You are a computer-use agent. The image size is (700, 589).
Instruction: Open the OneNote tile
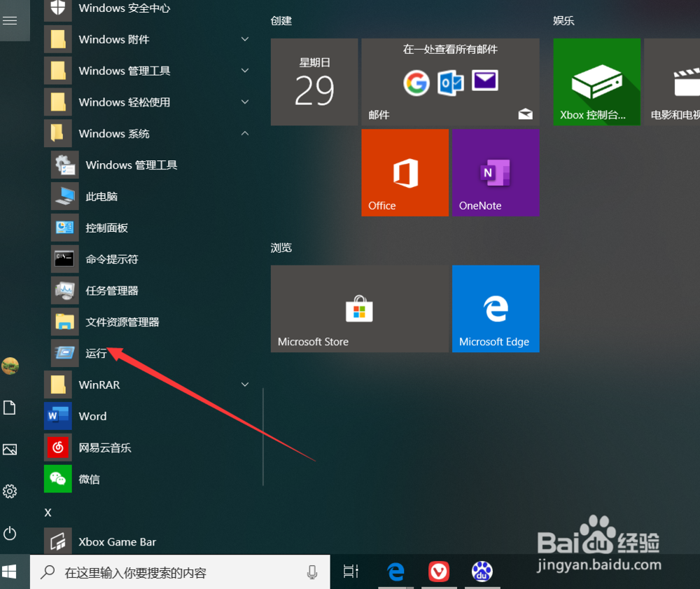[x=496, y=173]
